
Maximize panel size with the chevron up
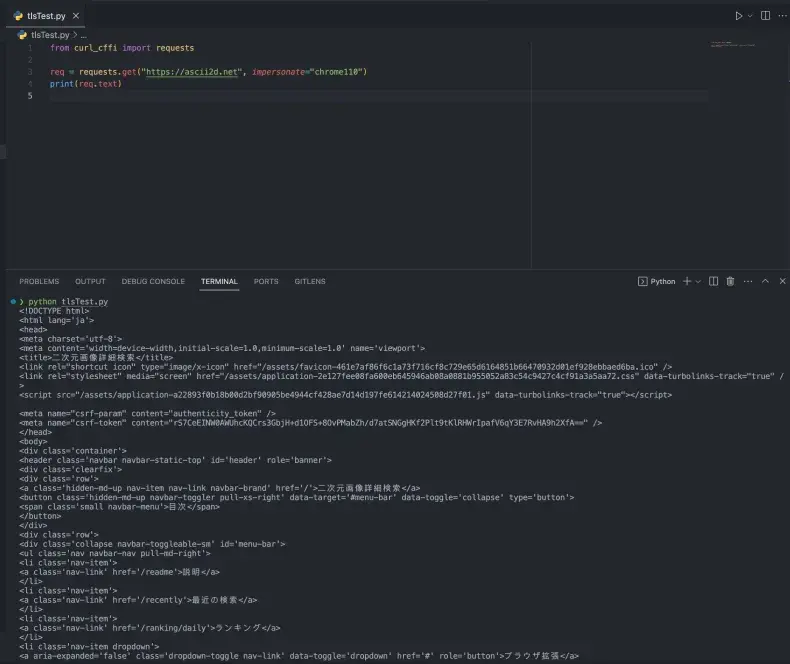(766, 282)
